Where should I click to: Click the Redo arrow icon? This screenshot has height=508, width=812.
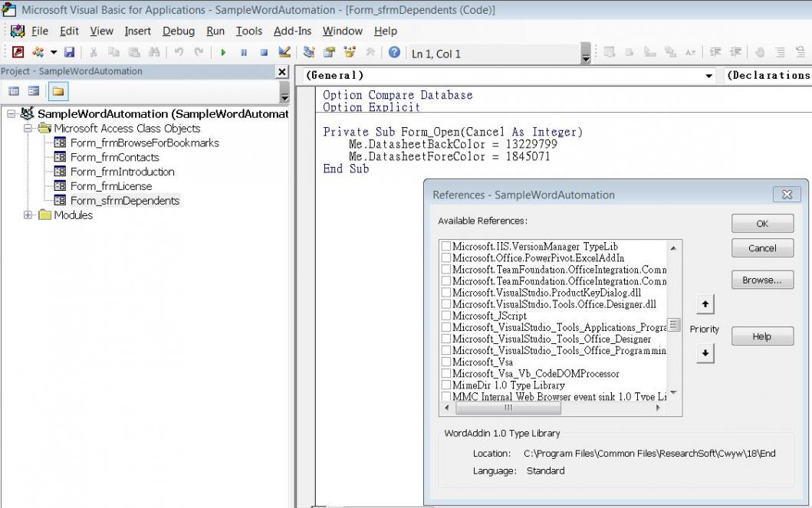point(199,52)
